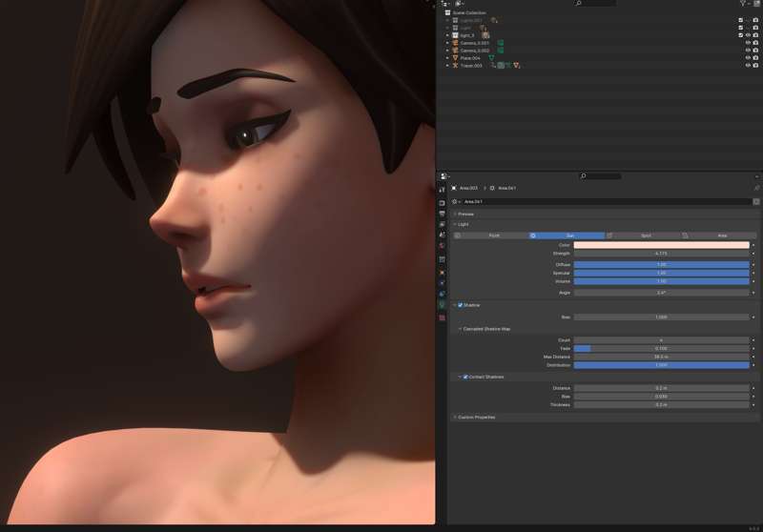Toggle exclude checkbox for light_3 collection
Image resolution: width=763 pixels, height=532 pixels.
(x=741, y=35)
